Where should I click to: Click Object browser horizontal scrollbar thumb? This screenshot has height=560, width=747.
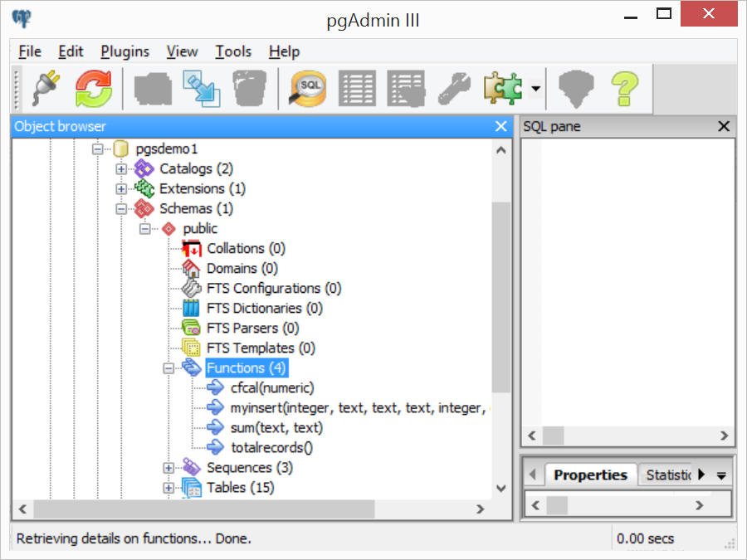(204, 509)
